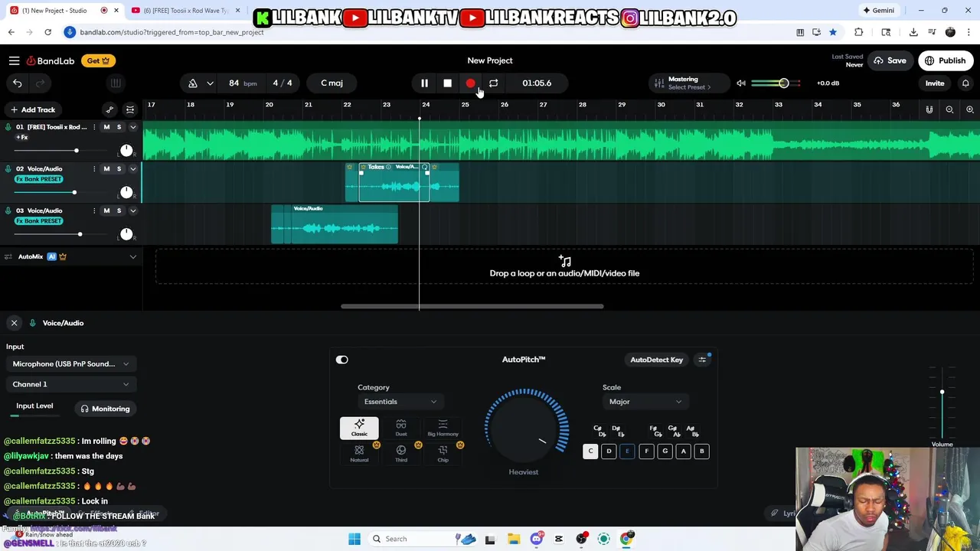Toggle cycle loop playback

[494, 83]
